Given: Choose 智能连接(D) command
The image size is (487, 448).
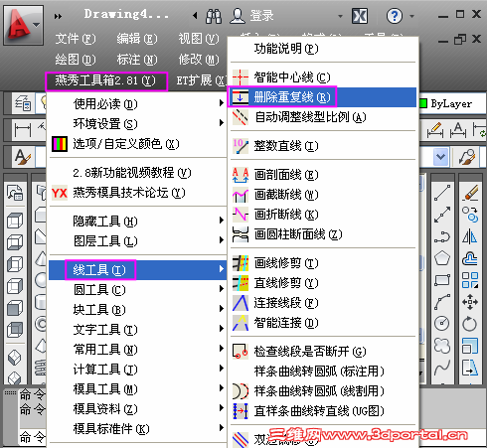Looking at the screenshot, I should (x=323, y=323).
